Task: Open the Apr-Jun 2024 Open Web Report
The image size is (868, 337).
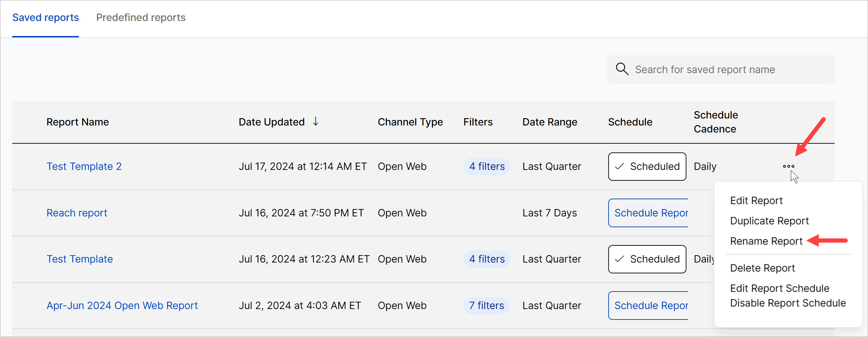Action: click(x=122, y=306)
